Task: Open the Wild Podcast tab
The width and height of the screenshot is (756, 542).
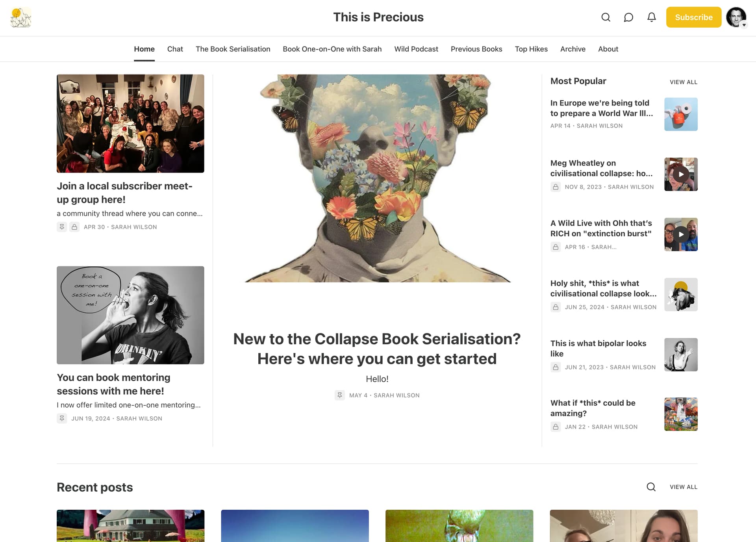Action: pos(416,49)
